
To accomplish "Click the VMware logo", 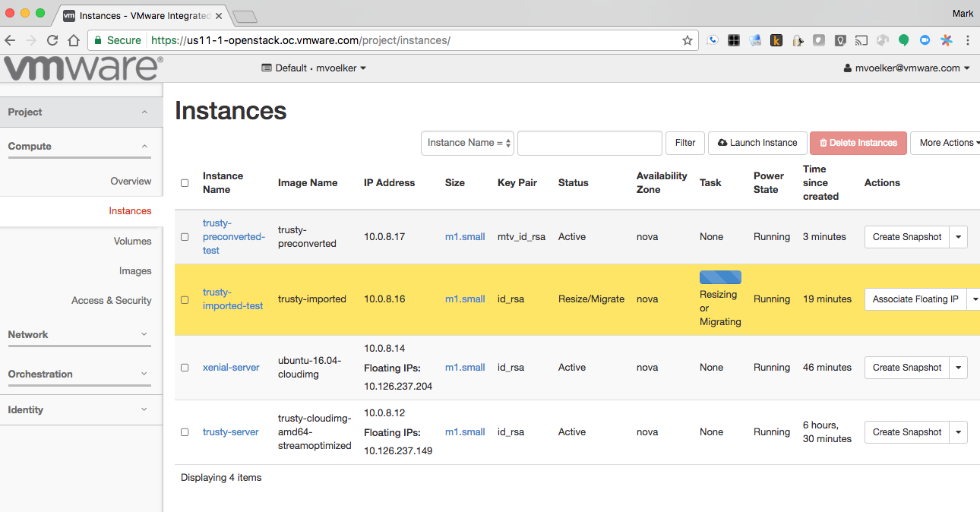I will (82, 68).
